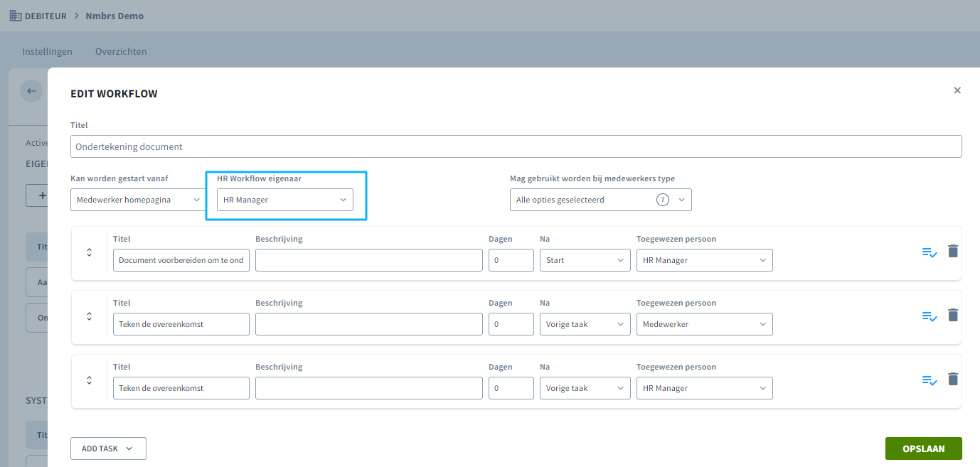Edit the workflow Titel field 'Ondertekening document'
The image size is (980, 467).
pyautogui.click(x=516, y=146)
